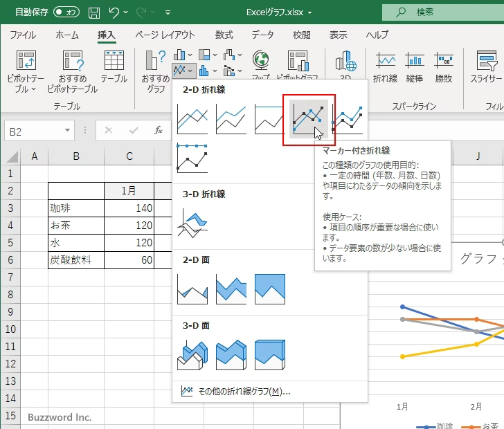Open the statistic chart dropdown
The height and width of the screenshot is (429, 504).
[x=208, y=71]
